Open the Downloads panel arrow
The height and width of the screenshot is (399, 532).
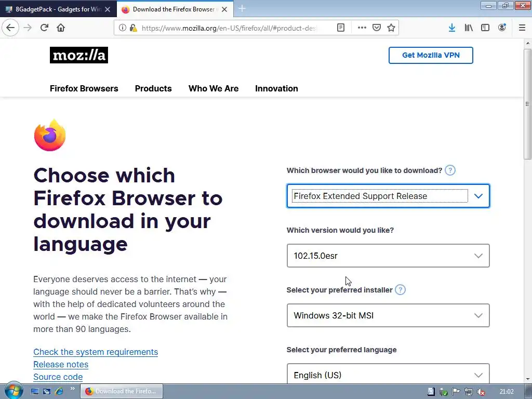pos(452,28)
